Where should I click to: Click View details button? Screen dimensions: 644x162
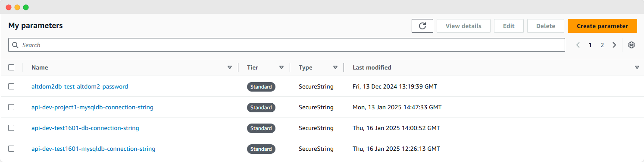(463, 26)
